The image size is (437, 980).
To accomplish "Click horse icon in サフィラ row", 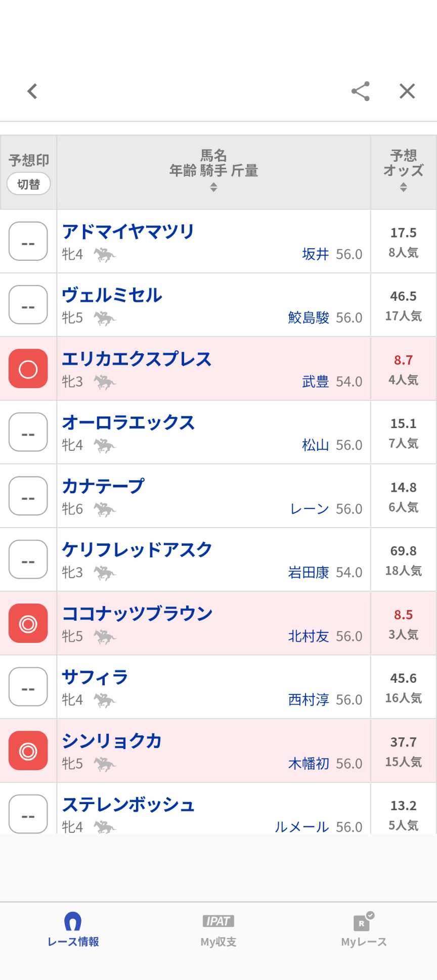I will [x=105, y=701].
